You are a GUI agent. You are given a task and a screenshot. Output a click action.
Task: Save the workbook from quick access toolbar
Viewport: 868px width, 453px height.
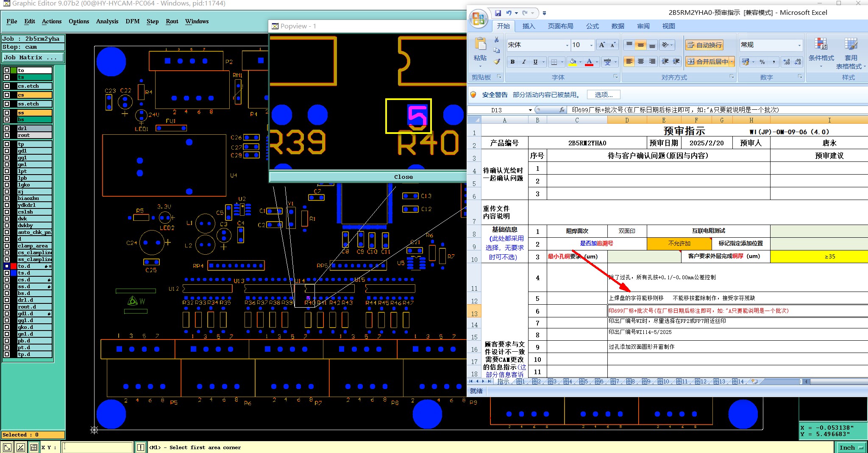point(498,13)
